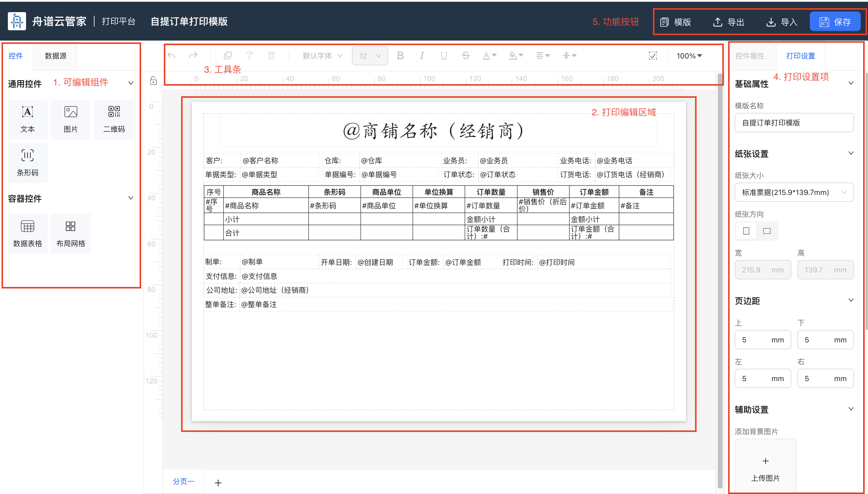Click the 订单数量 table header
Screen dimensions: 868x494
[x=491, y=192]
